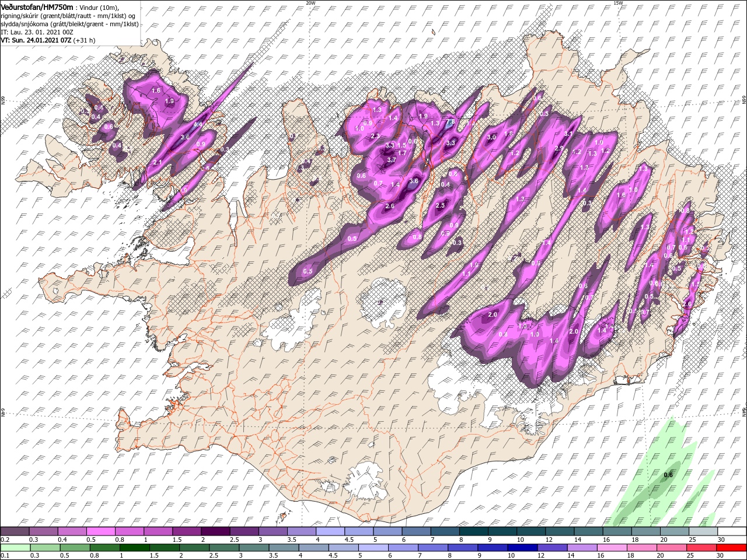Pick the palest green rain-scale swatch at 0.1
The width and height of the screenshot is (747, 560).
(x=15, y=548)
